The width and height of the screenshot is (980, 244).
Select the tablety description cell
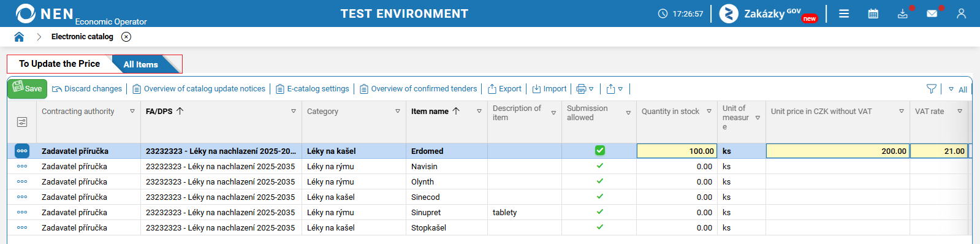pyautogui.click(x=525, y=212)
